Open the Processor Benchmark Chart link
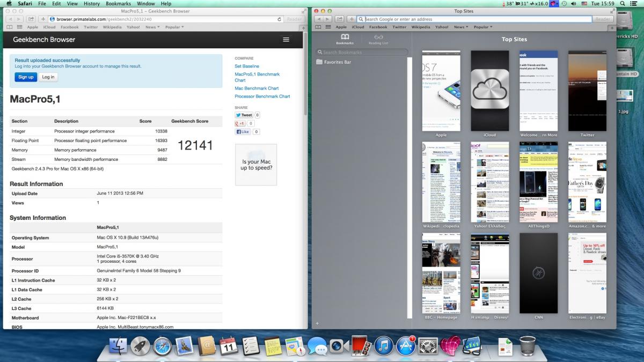Viewport: 644px width, 362px height. [x=262, y=97]
